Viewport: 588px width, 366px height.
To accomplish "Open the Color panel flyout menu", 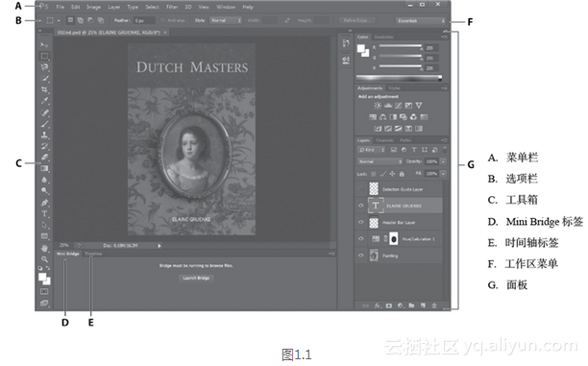I will coord(445,37).
